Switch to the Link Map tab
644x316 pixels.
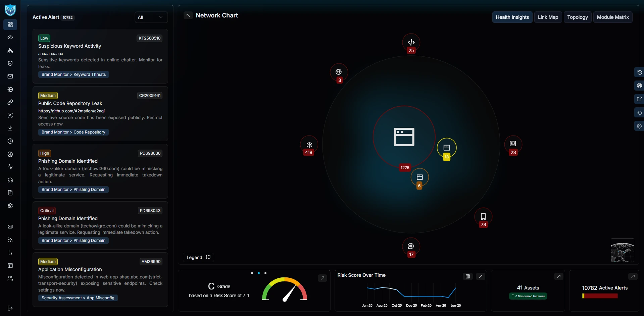click(548, 17)
